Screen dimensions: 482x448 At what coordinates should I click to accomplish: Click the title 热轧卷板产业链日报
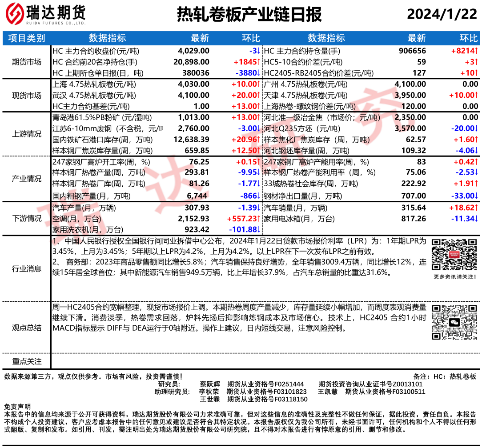point(249,15)
